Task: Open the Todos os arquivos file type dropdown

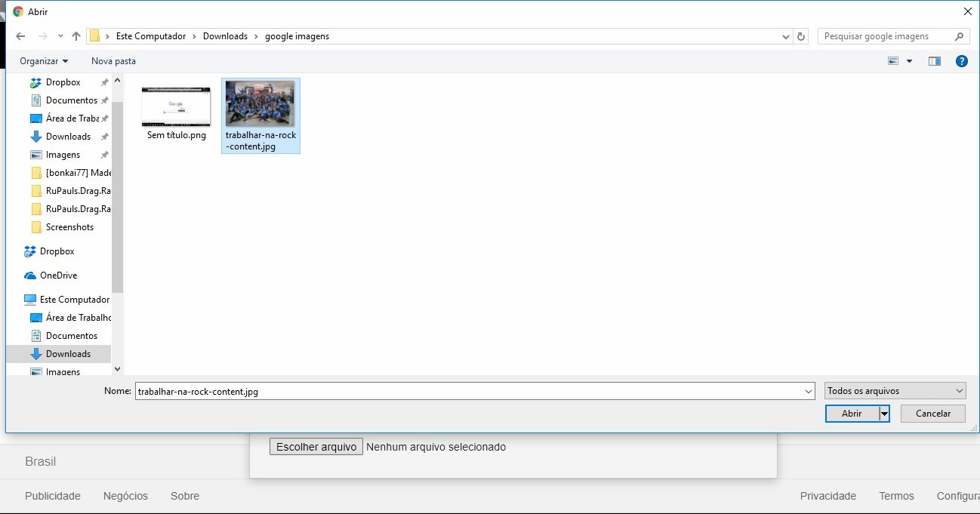Action: [895, 391]
